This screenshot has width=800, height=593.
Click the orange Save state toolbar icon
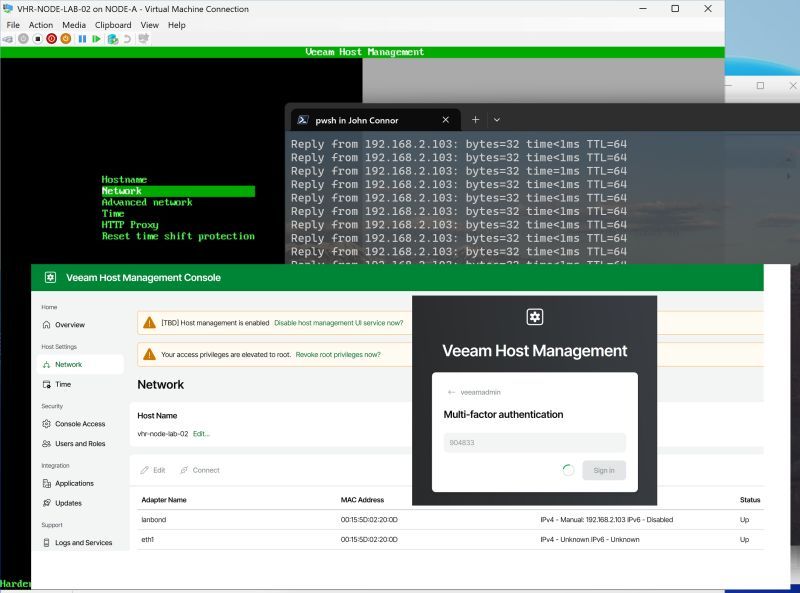point(66,39)
